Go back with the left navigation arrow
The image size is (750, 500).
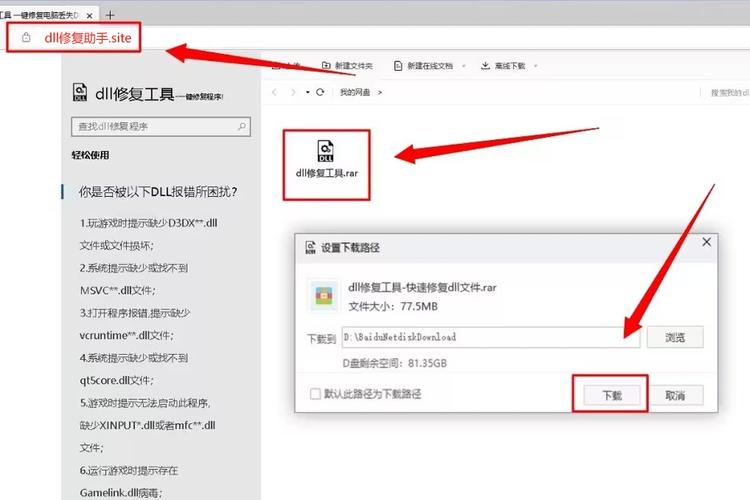[x=274, y=92]
